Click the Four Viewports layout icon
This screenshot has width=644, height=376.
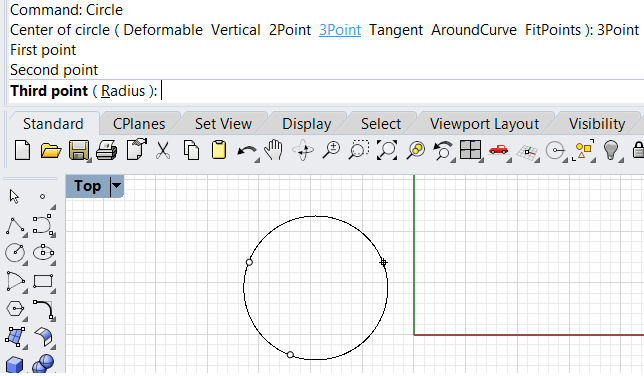471,150
